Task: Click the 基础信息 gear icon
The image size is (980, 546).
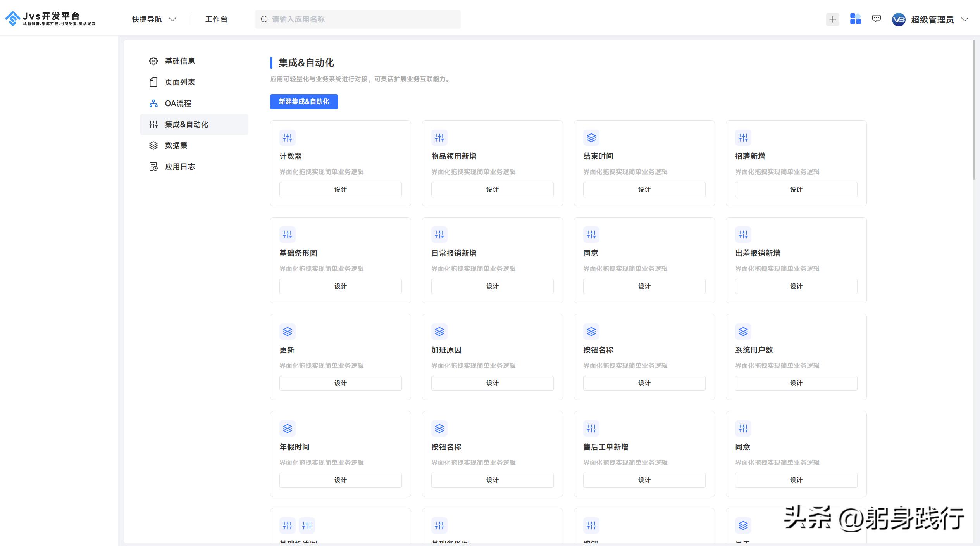Action: tap(153, 61)
